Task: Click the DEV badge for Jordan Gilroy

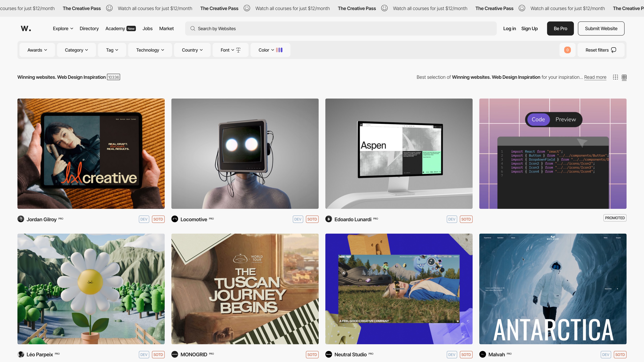Action: 144,219
